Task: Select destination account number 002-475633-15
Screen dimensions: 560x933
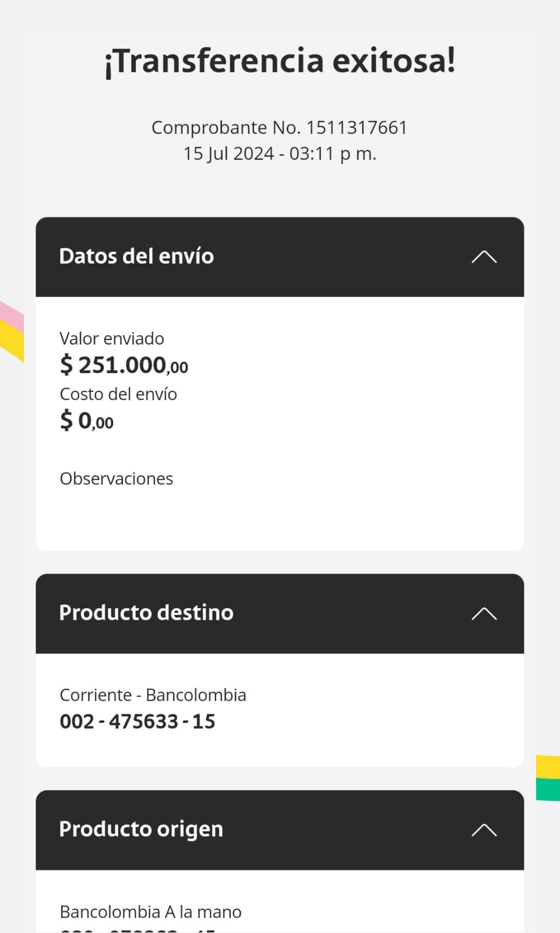Action: [138, 722]
